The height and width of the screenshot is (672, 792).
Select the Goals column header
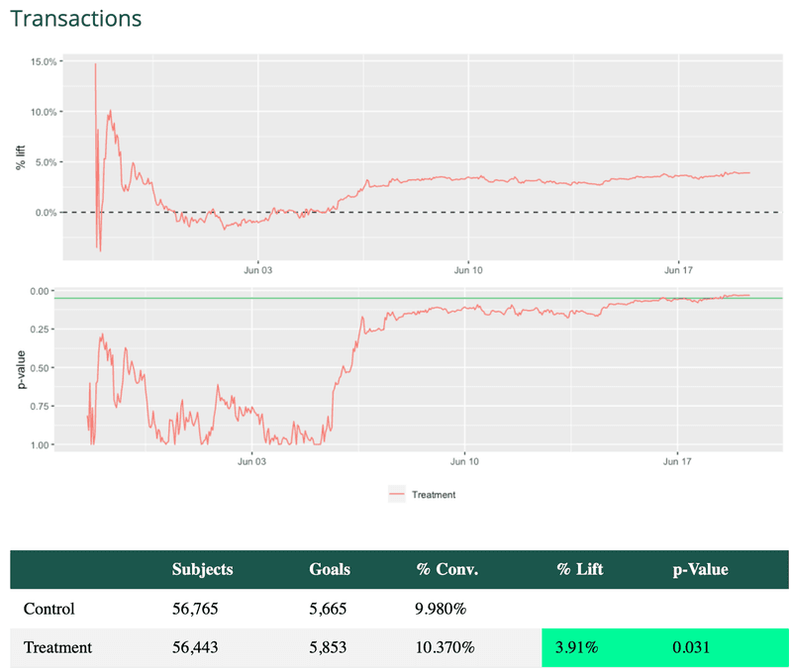329,569
